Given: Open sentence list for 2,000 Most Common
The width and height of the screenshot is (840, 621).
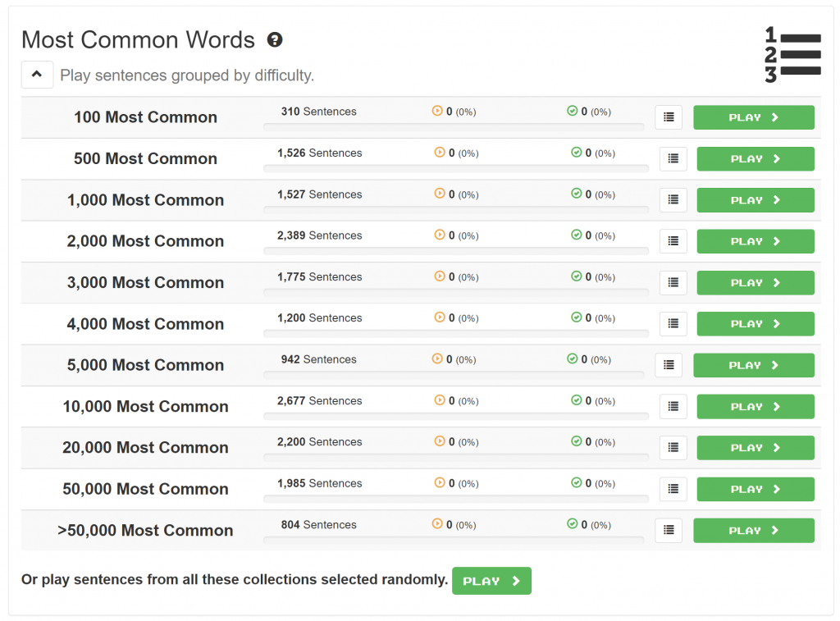Looking at the screenshot, I should point(673,241).
